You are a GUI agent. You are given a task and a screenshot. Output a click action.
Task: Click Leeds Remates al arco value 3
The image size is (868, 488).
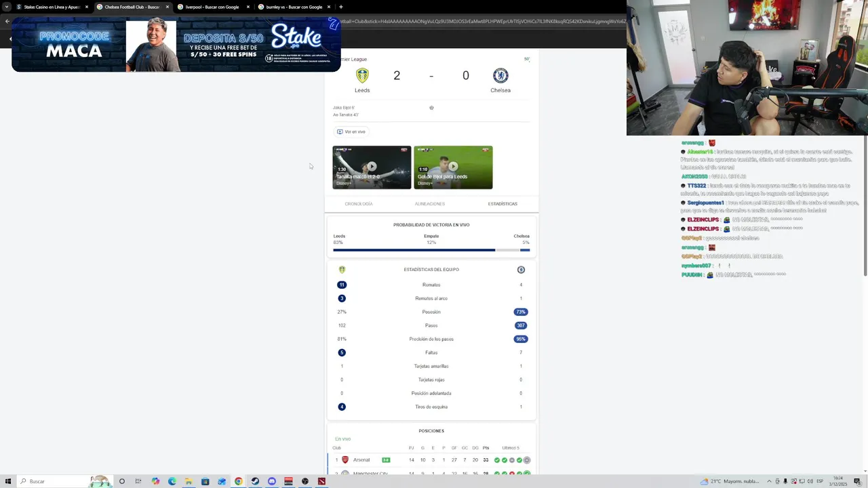coord(342,298)
